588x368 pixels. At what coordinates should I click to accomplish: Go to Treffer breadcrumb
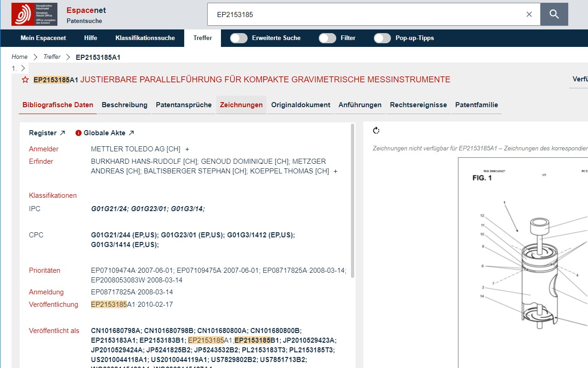52,57
